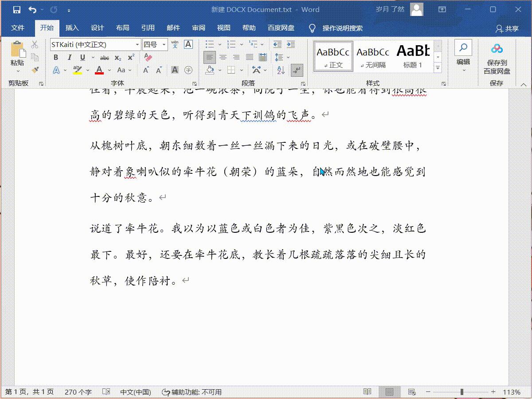Switch to the 插入 ribbon tab
The image size is (532, 399).
(72, 27)
